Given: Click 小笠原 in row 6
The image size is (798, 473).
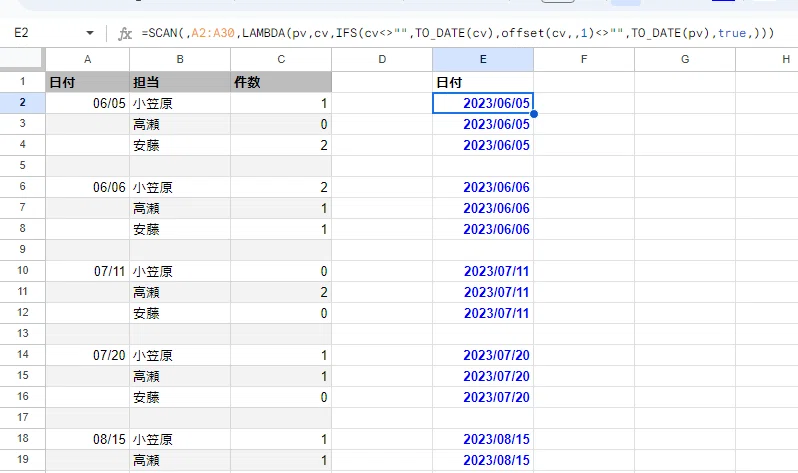Looking at the screenshot, I should (x=153, y=188).
